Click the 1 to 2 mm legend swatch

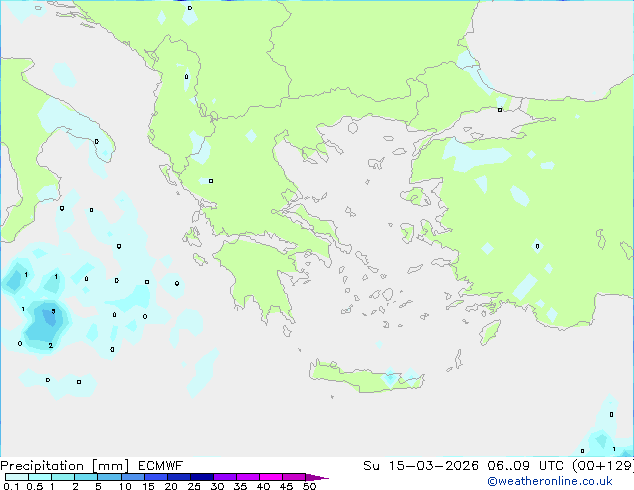click(63, 477)
